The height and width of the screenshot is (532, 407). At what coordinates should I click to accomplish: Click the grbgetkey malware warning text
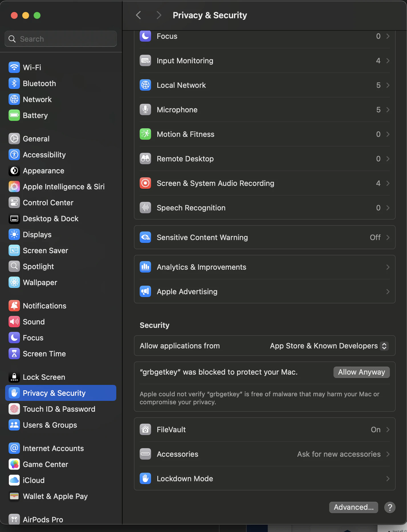click(x=259, y=398)
